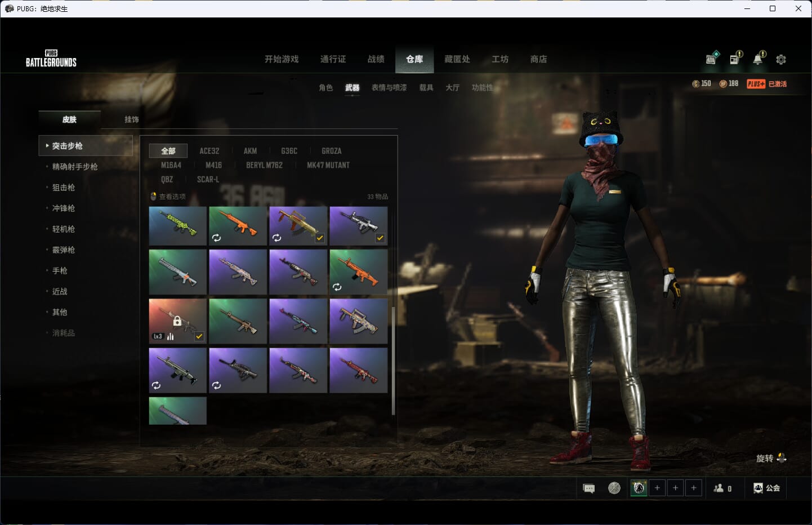Image resolution: width=812 pixels, height=525 pixels.
Task: Select the blue and pink AK skin thumbnail
Action: click(x=298, y=321)
